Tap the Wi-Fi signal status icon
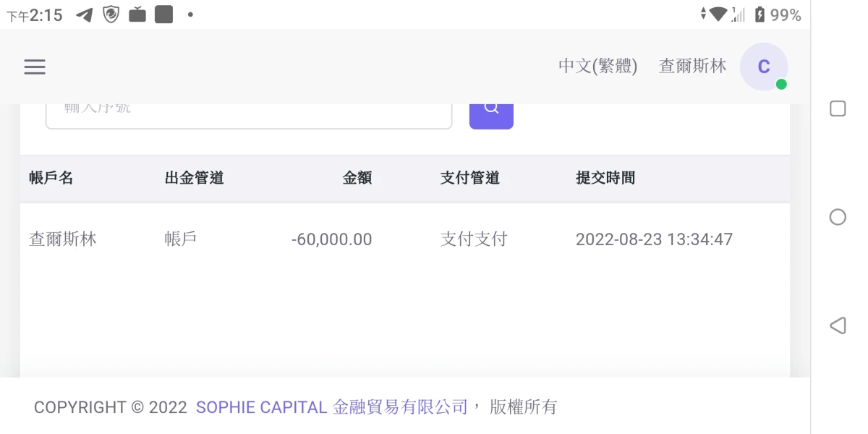 click(718, 14)
